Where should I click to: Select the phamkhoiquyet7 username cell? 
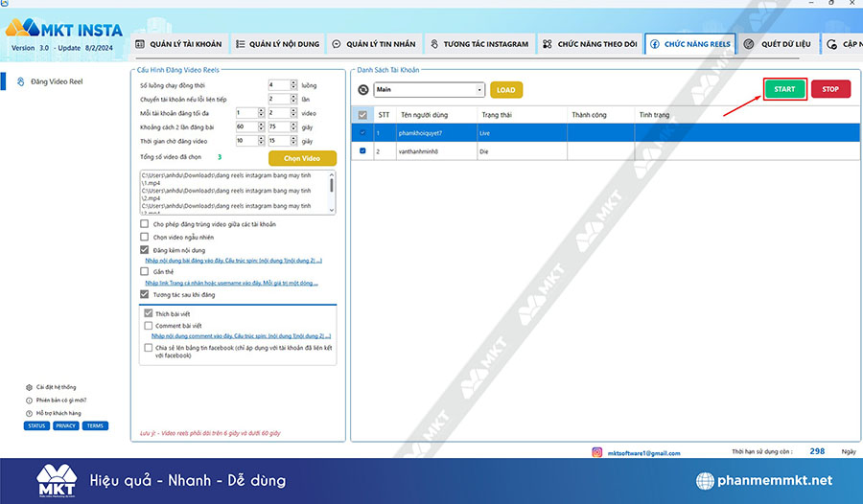click(x=436, y=133)
